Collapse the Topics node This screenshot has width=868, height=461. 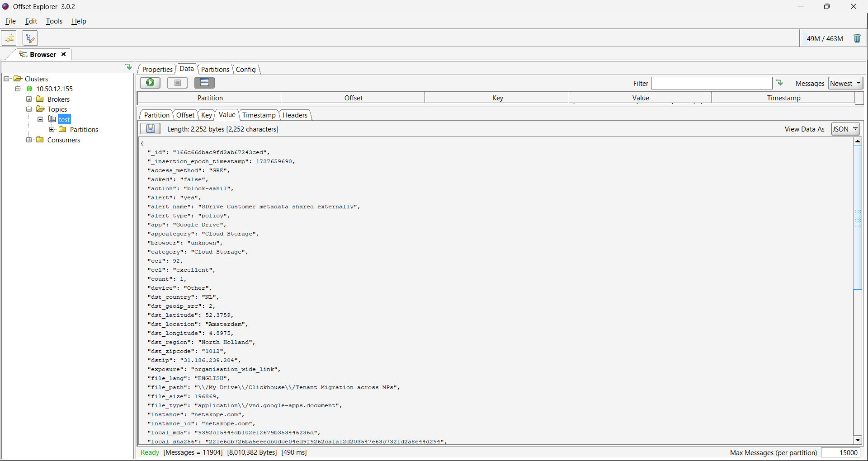29,109
